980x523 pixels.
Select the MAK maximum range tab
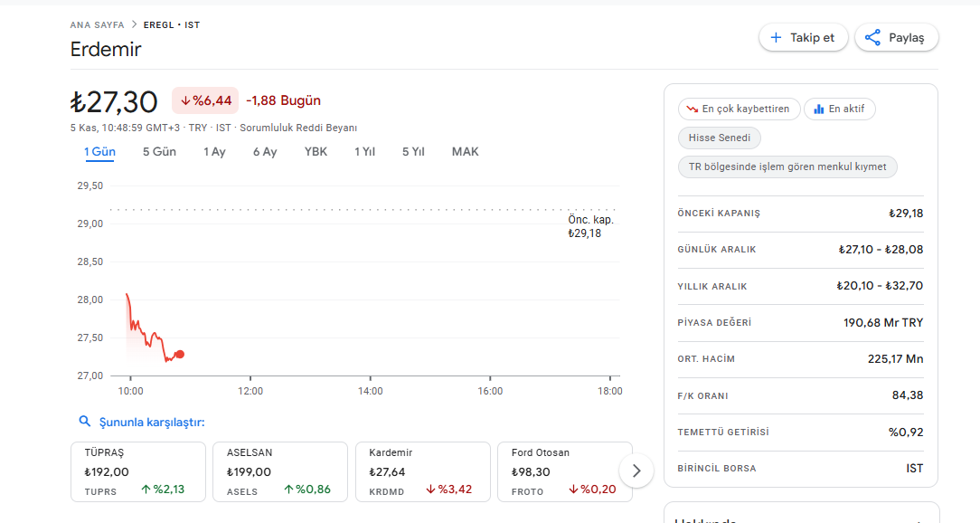(x=465, y=152)
